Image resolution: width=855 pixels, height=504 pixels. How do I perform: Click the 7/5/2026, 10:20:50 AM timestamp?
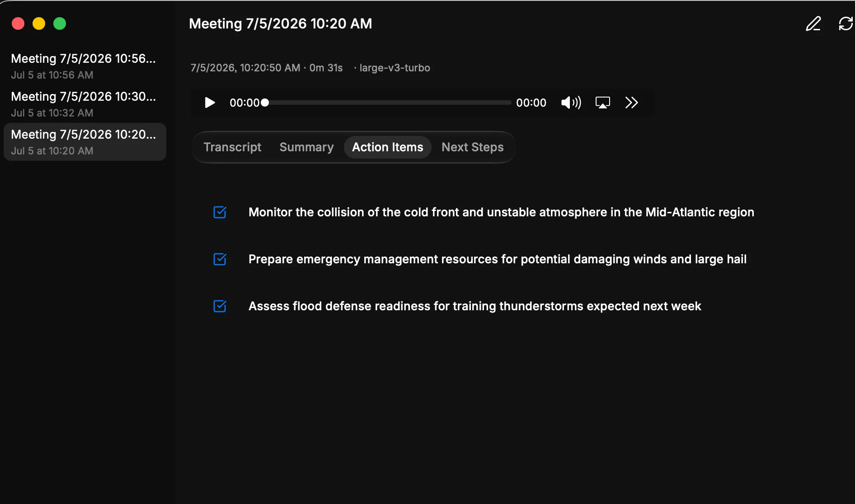[245, 68]
